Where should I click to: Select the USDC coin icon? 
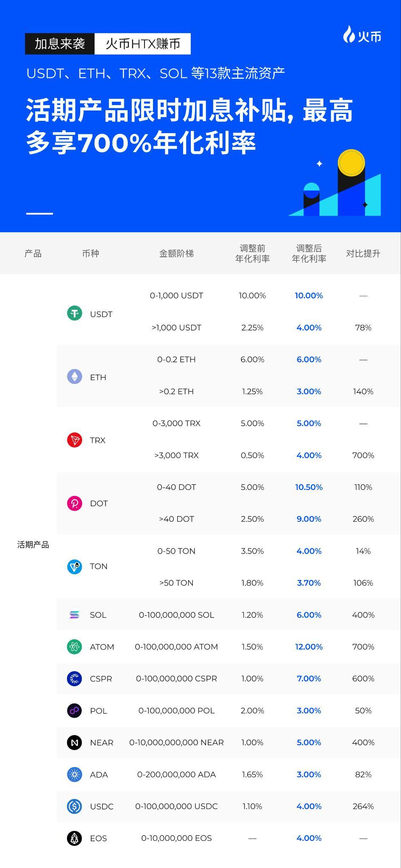point(75,806)
